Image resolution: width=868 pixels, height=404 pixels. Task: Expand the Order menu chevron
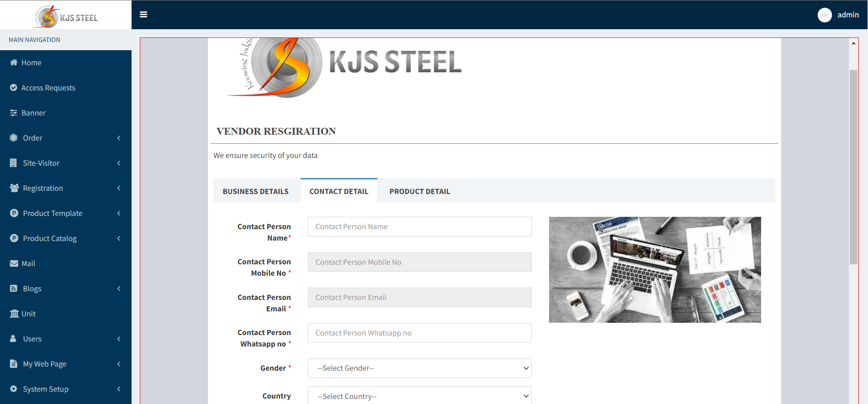pyautogui.click(x=119, y=138)
